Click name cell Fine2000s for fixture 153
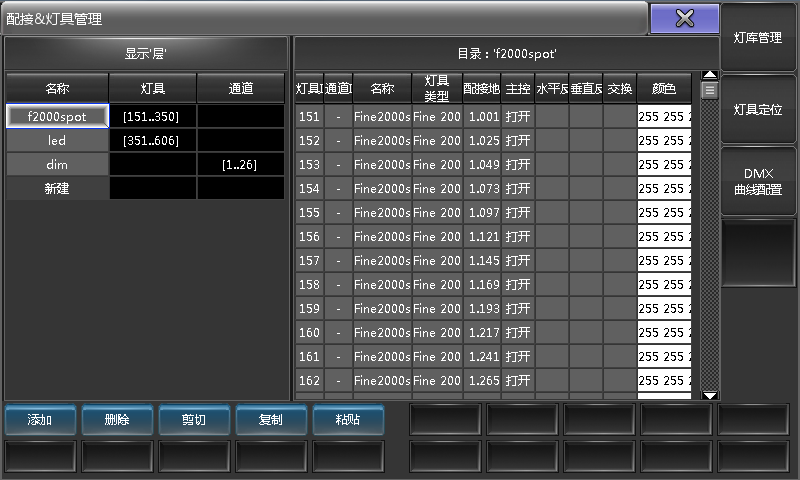This screenshot has height=480, width=800. click(382, 164)
